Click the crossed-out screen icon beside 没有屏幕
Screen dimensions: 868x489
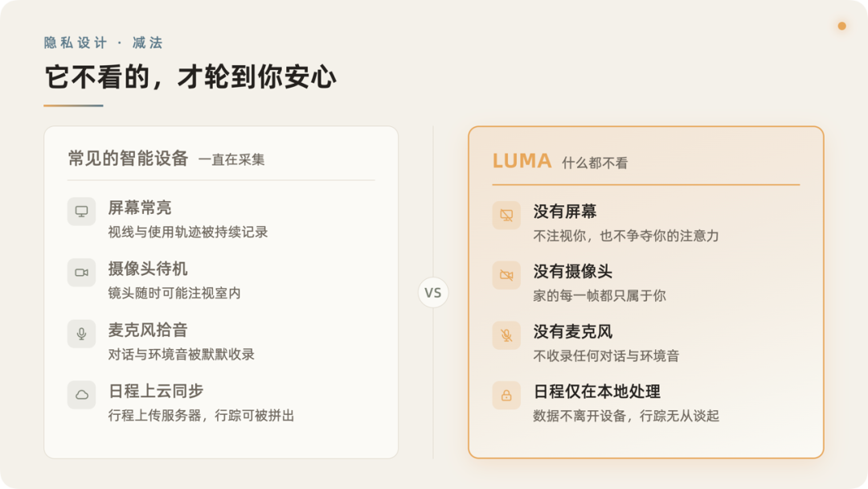506,216
